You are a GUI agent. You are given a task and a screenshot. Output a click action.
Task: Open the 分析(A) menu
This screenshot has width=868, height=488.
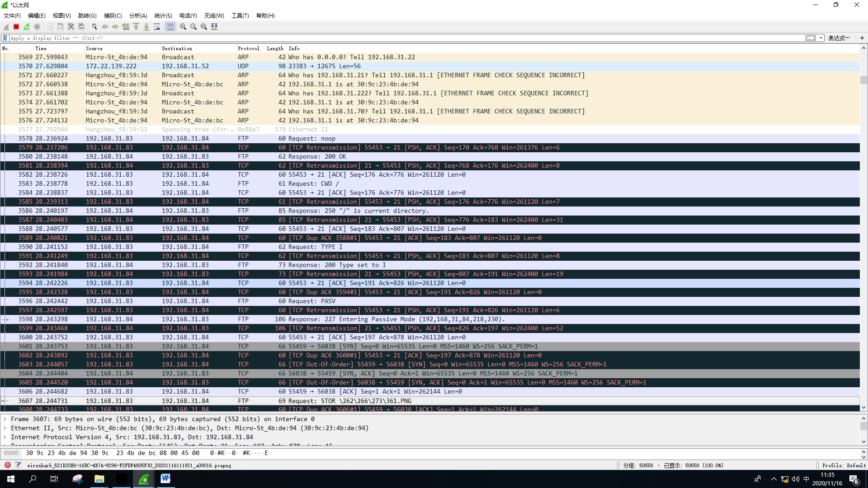point(138,15)
